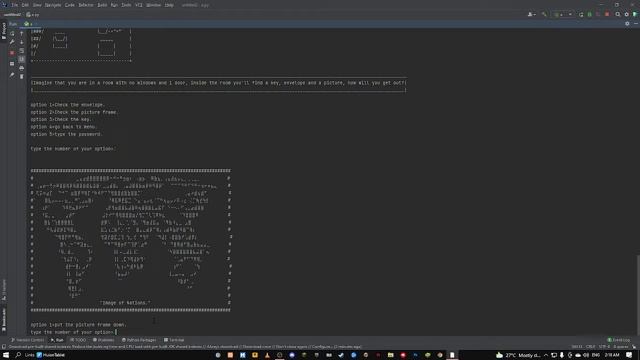Switch to TODO tool tab

(x=78, y=340)
